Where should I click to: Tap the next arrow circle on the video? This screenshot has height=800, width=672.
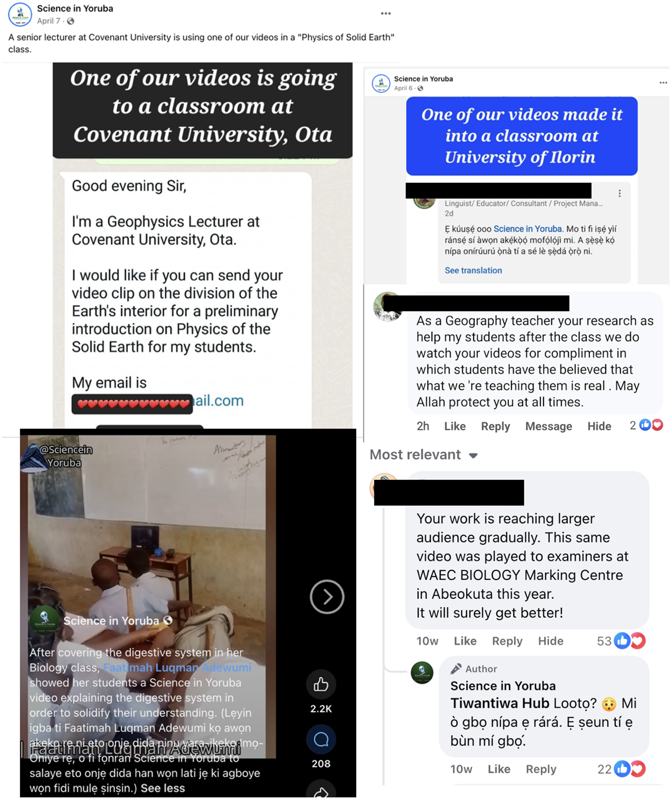pos(327,597)
